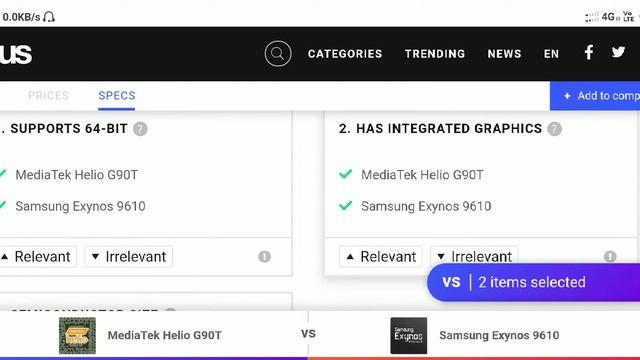Vote Relevant on Has Integrated Graphics
This screenshot has width=640, height=360.
[380, 257]
